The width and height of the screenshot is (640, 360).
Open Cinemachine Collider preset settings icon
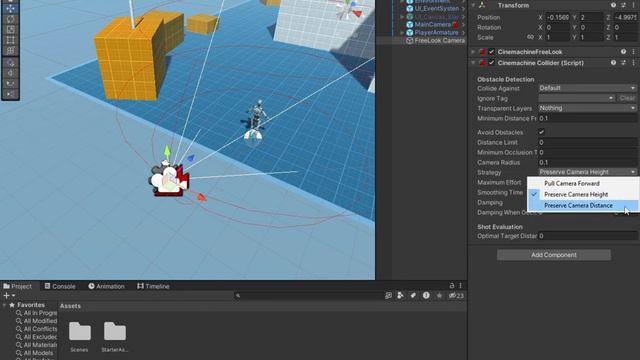(624, 63)
